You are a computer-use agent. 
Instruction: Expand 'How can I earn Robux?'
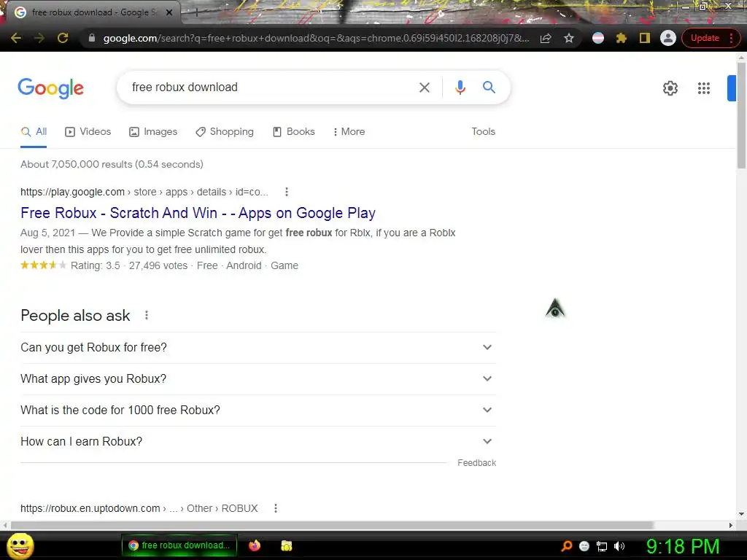click(258, 441)
